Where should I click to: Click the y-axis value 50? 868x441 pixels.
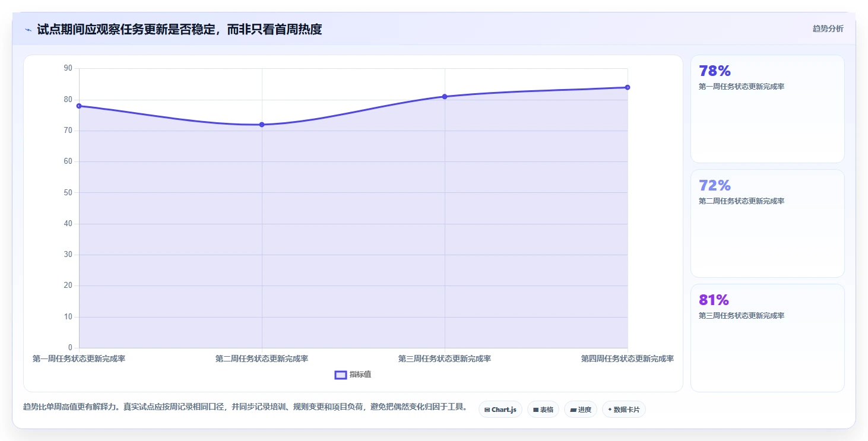[x=68, y=192]
